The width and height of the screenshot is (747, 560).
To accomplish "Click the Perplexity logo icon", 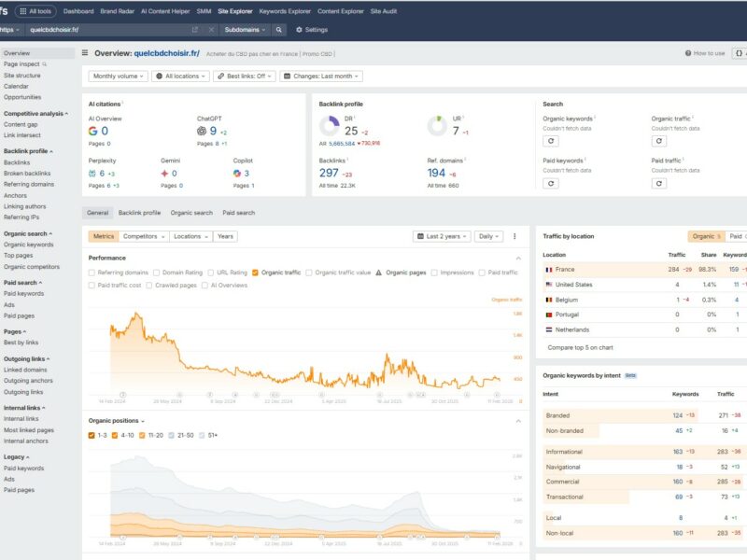I will point(92,174).
